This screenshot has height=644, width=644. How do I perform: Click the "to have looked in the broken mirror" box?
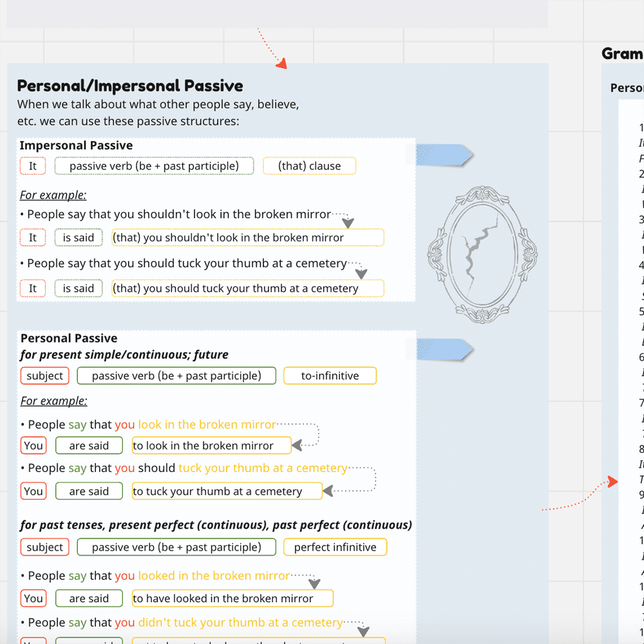tap(232, 598)
